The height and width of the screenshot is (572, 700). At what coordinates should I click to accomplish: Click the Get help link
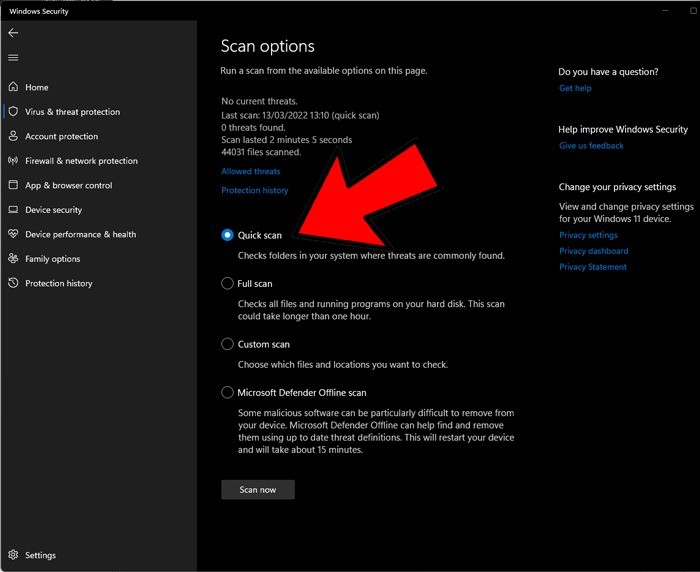[575, 88]
